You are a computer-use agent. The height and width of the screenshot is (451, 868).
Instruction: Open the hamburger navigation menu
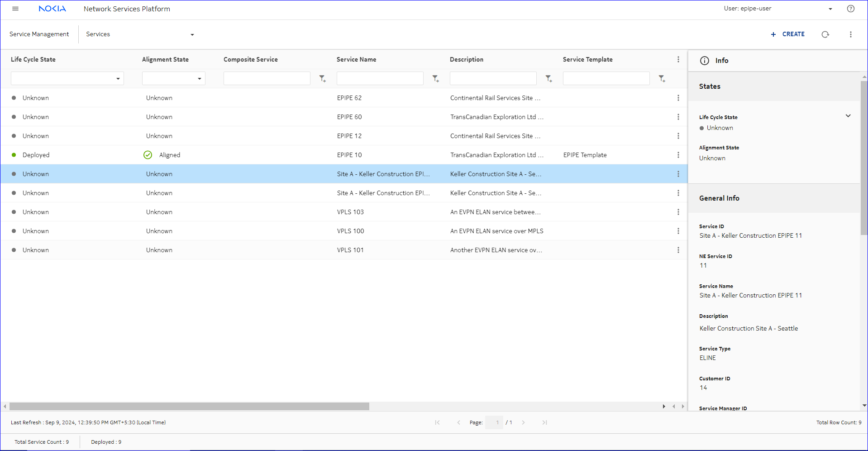tap(15, 9)
